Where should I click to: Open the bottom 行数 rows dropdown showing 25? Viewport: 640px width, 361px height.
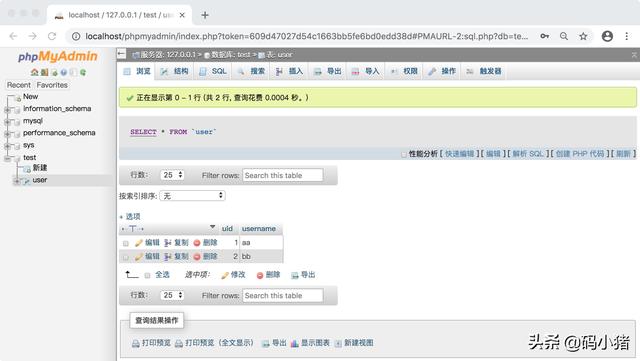(x=172, y=295)
